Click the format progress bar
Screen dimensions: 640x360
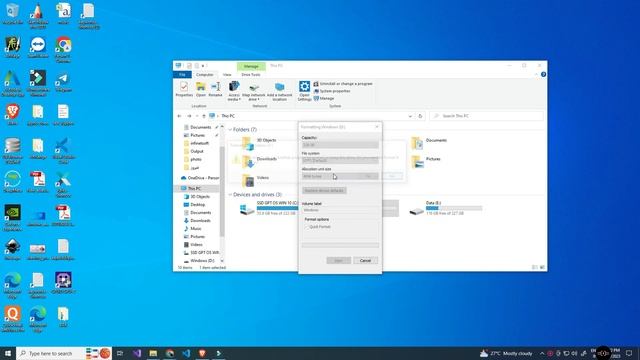pos(340,245)
